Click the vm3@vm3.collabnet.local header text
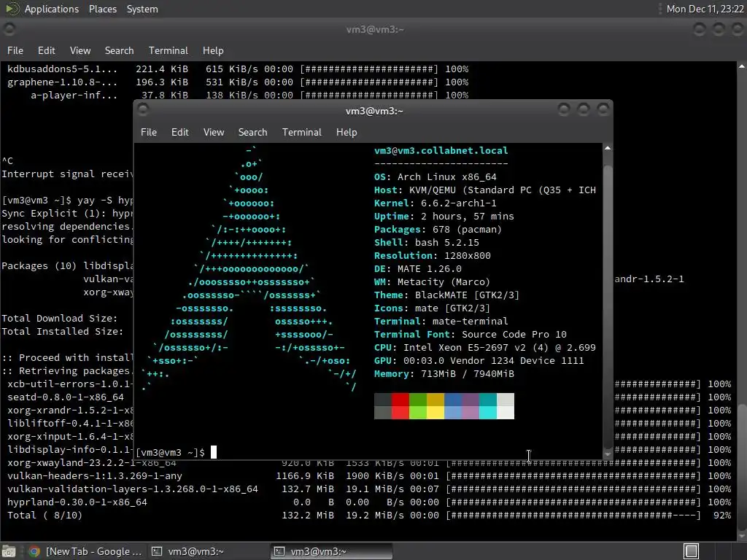 pyautogui.click(x=441, y=150)
